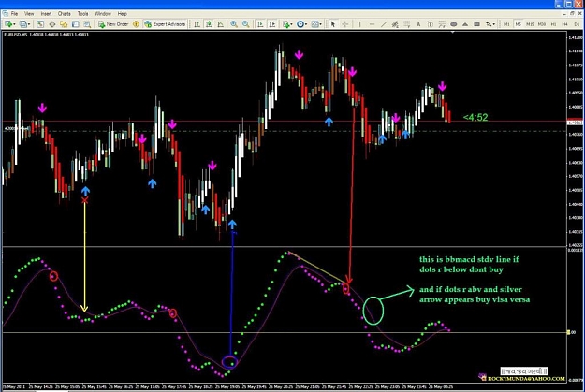Switch chart to D1 timeframe
The image size is (585, 392).
click(577, 24)
